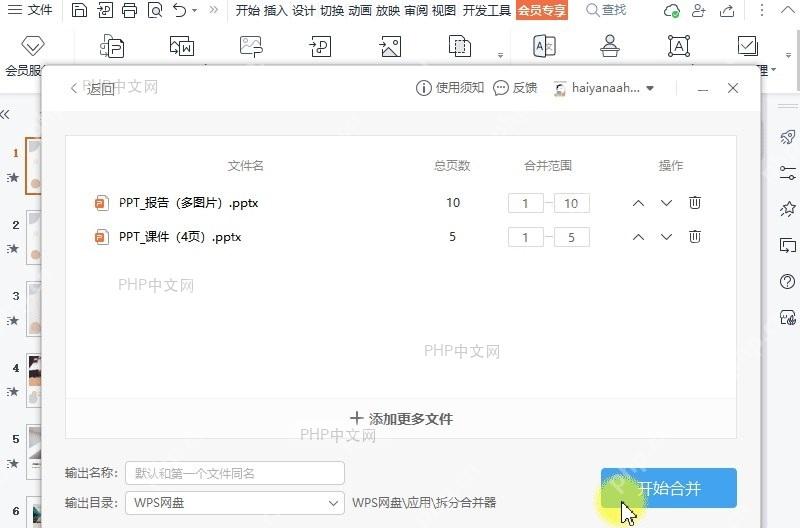The image size is (800, 528).
Task: Click the print icon in quick toolbar
Action: (x=129, y=10)
